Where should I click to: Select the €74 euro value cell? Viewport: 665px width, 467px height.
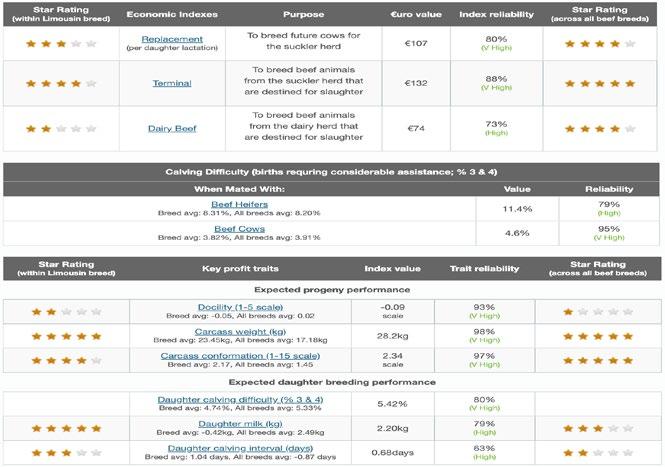[x=416, y=129]
